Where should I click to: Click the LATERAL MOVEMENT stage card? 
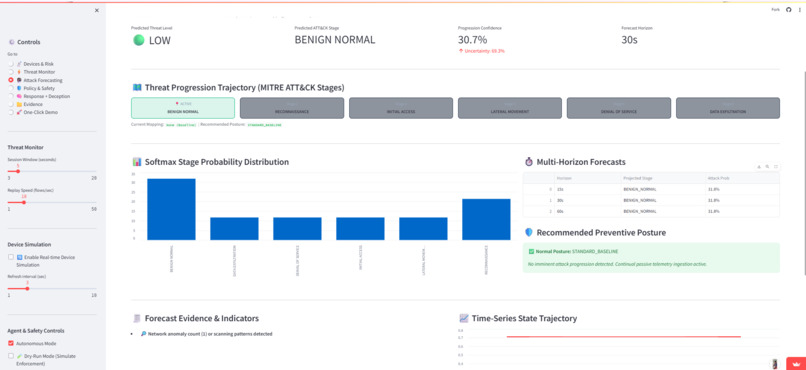point(510,108)
